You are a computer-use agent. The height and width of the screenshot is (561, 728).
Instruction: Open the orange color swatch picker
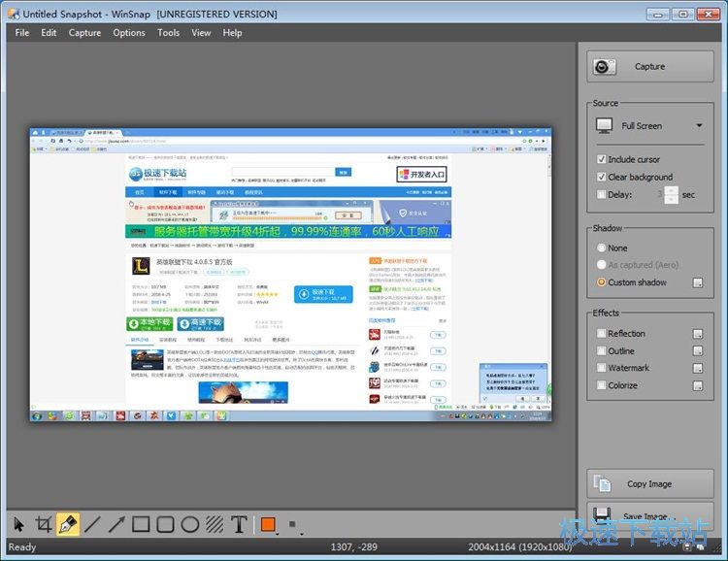tap(269, 525)
